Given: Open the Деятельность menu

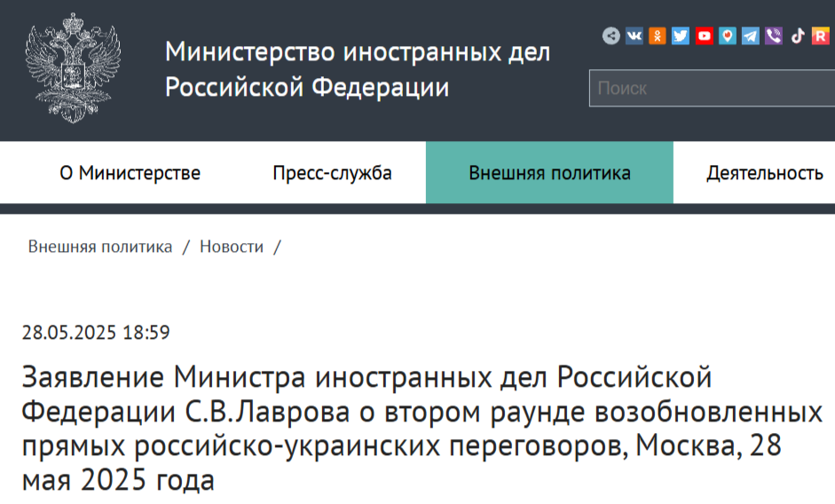Looking at the screenshot, I should tap(764, 173).
